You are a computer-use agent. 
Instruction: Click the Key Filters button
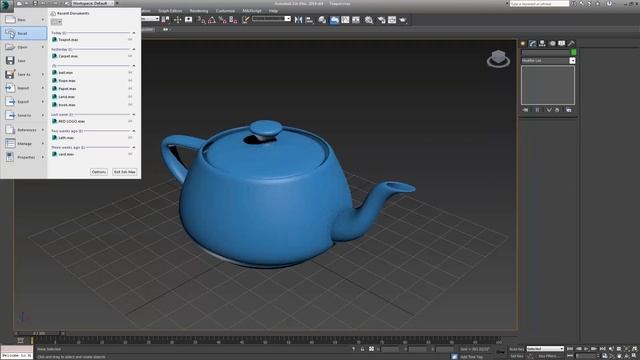click(x=549, y=356)
